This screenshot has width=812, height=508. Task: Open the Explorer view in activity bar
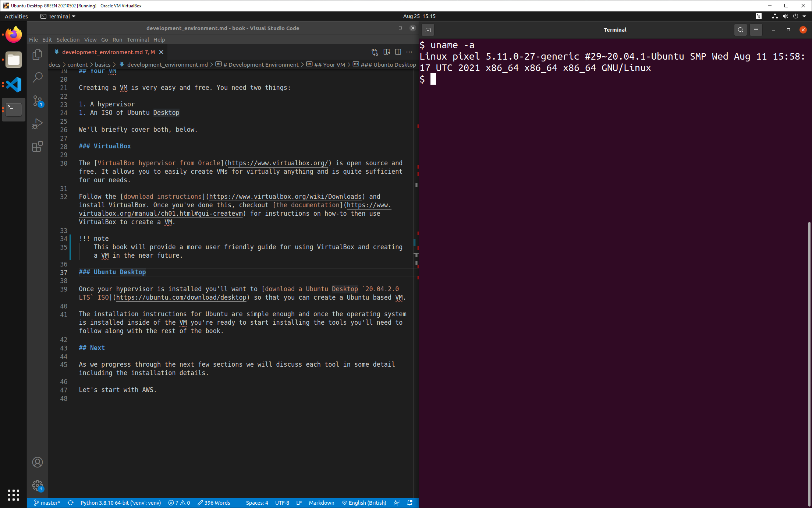click(37, 55)
